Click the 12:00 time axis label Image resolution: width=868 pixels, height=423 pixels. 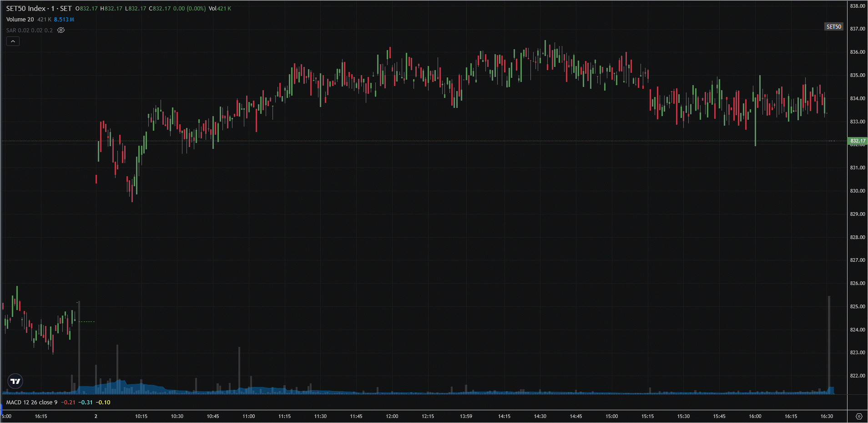point(392,416)
